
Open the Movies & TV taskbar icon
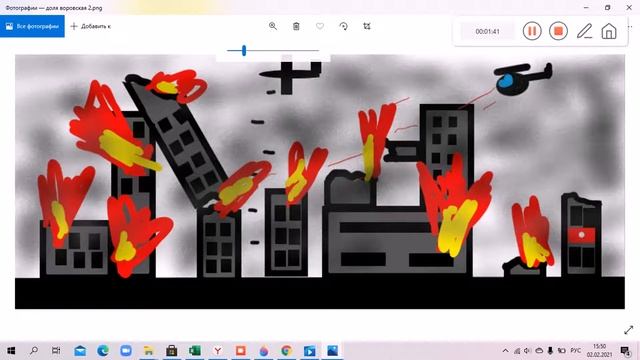[x=309, y=351]
